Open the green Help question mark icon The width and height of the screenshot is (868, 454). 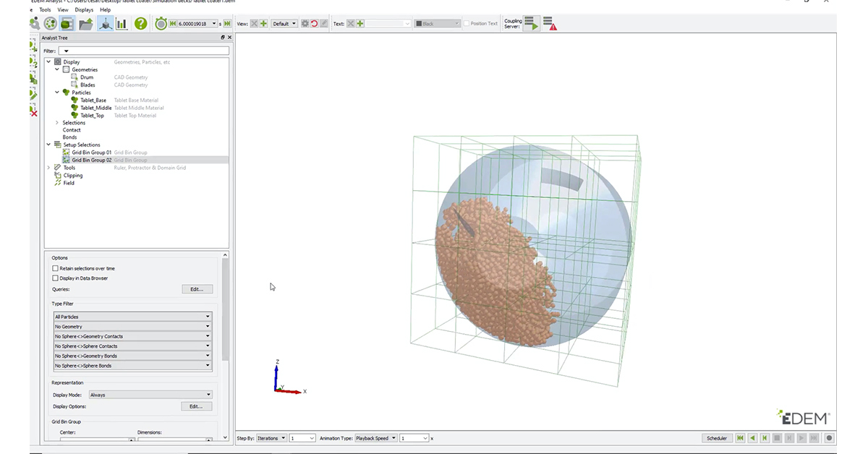click(x=140, y=24)
